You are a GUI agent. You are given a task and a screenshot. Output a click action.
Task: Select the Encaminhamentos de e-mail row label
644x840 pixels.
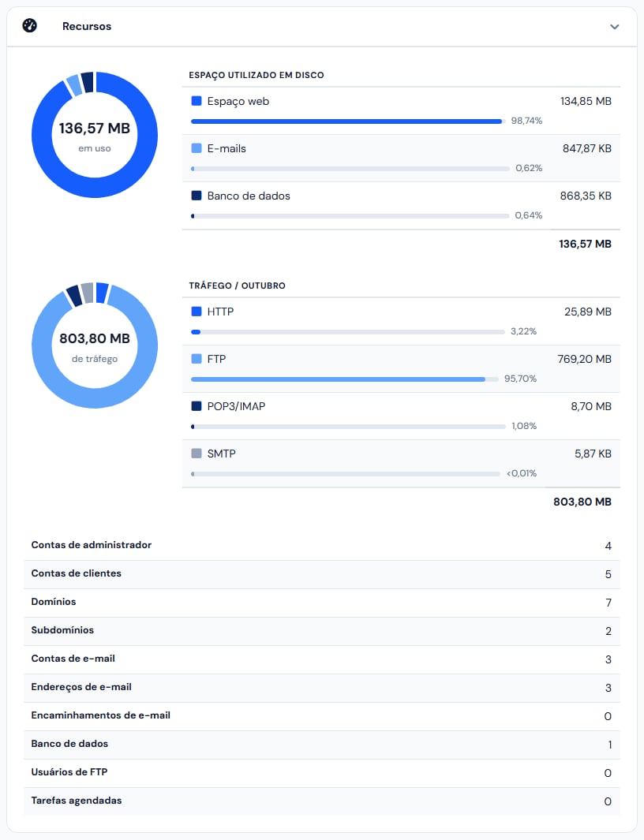(x=101, y=715)
